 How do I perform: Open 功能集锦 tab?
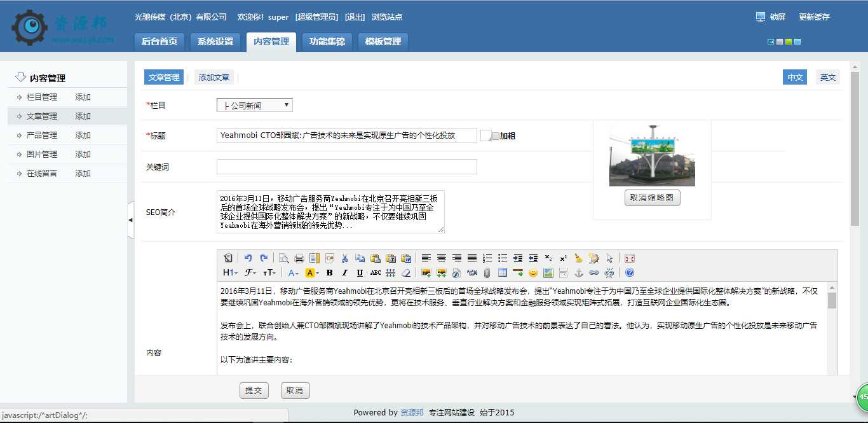coord(327,41)
